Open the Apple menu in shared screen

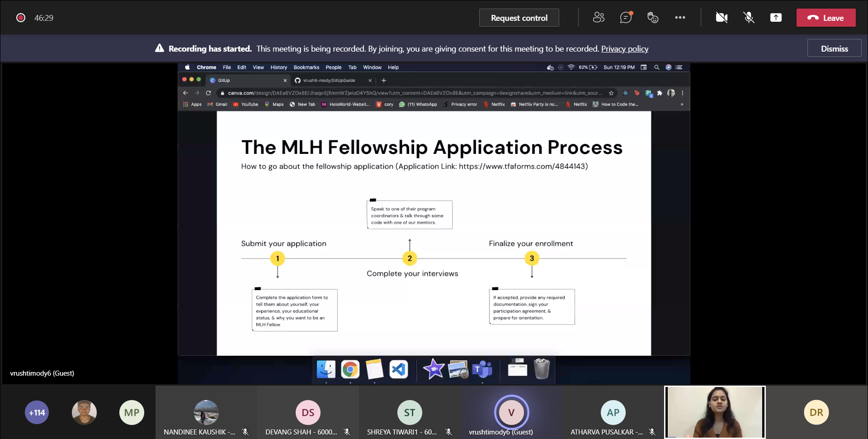[187, 67]
